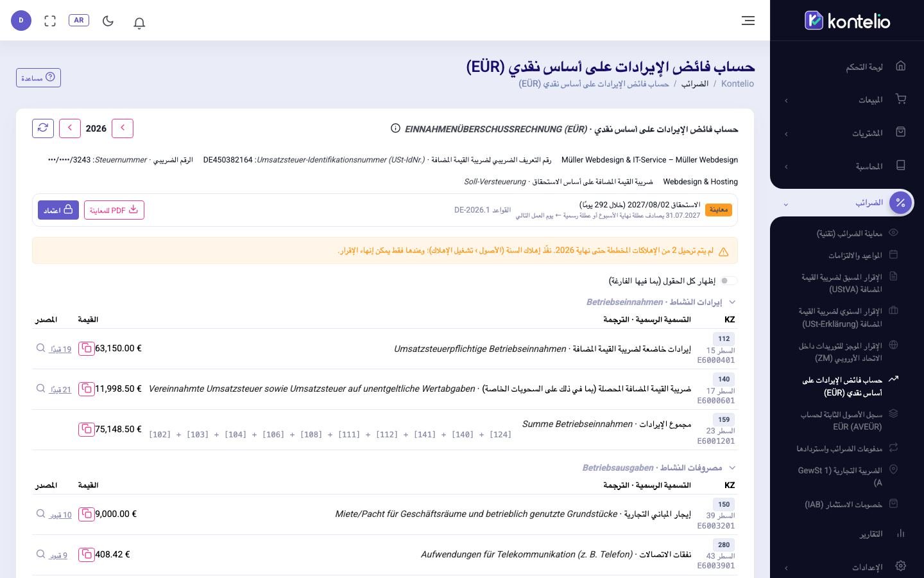This screenshot has width=924, height=578.
Task: Expand the المبيعات sales menu
Action: 847,100
